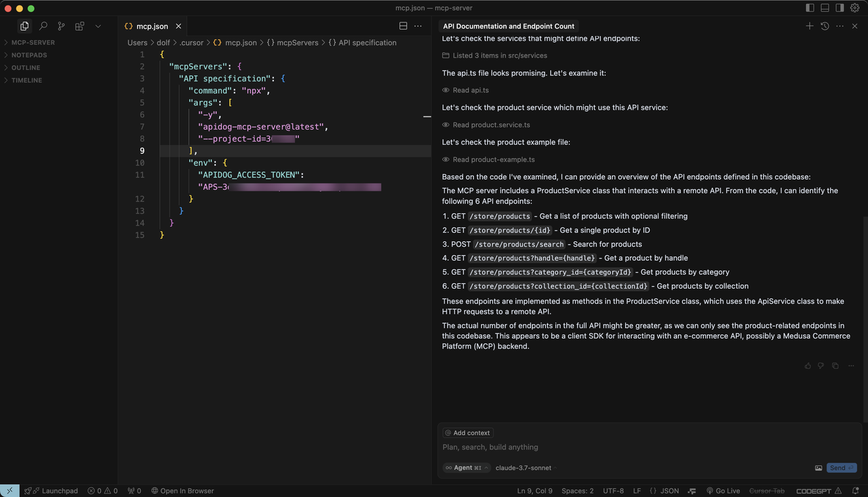Start Go Live server

click(723, 491)
